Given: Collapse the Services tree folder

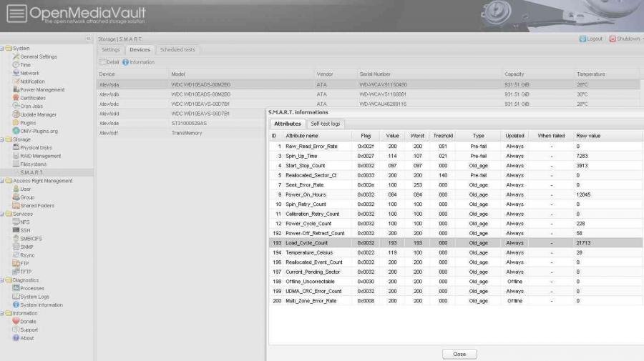Looking at the screenshot, I should pyautogui.click(x=2, y=214).
